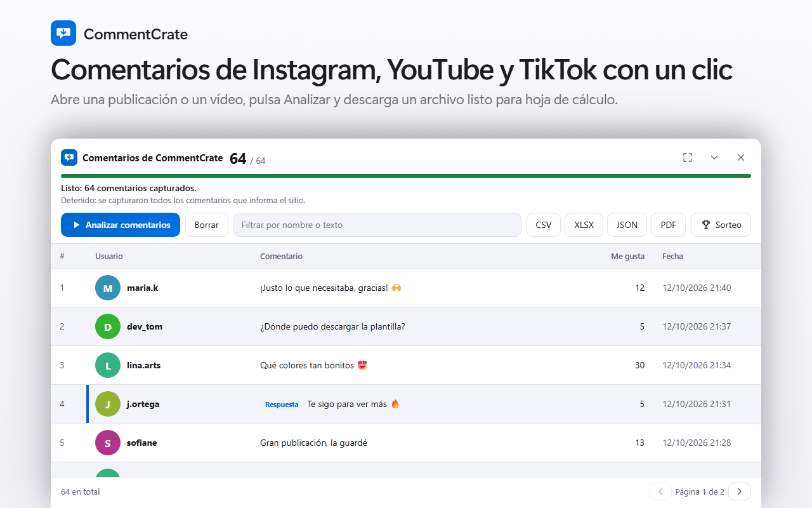Click 'Listo: 64 comentarios capturados.' status
812x508 pixels.
click(x=129, y=188)
